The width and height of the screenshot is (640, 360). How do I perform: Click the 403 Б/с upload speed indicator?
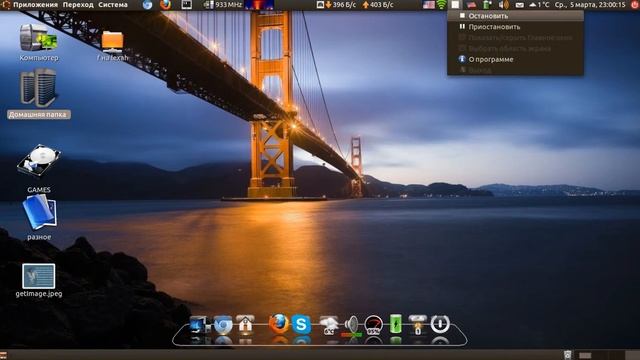click(378, 5)
